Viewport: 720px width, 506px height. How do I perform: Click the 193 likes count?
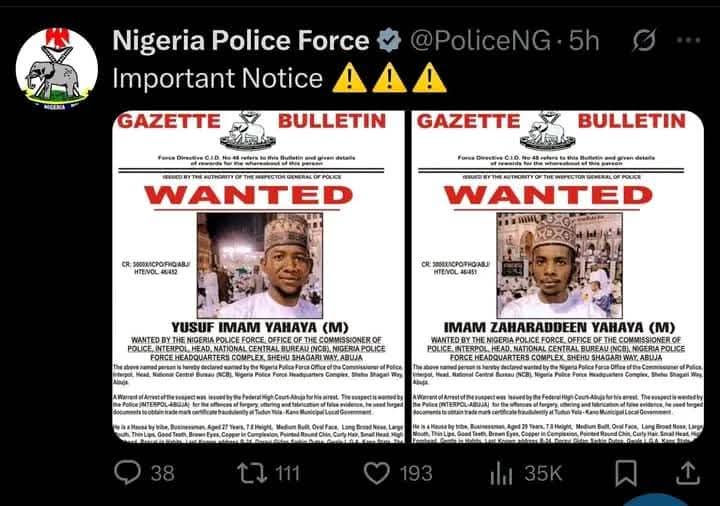point(416,473)
